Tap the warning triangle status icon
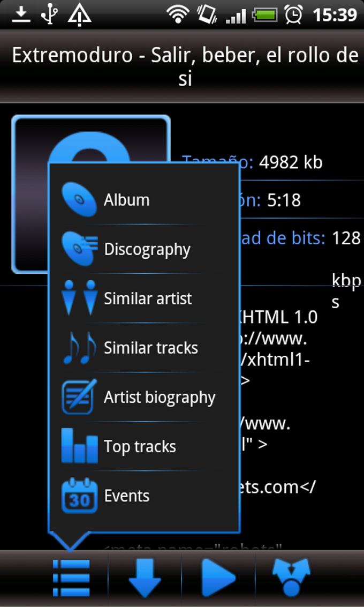 point(79,15)
